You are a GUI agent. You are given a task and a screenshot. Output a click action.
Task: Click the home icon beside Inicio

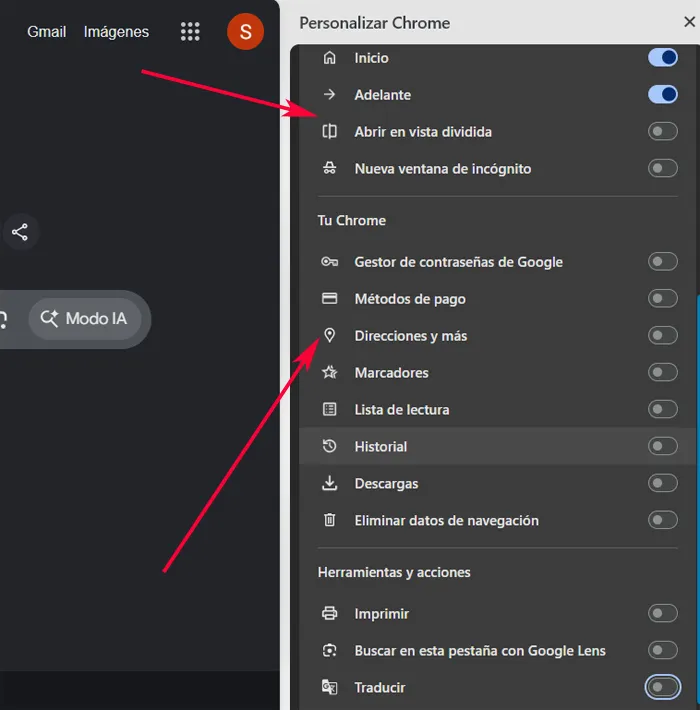[x=330, y=58]
